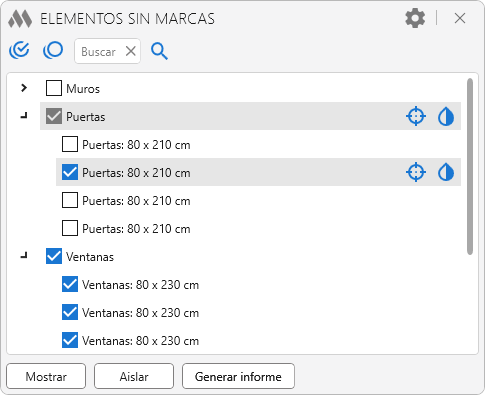This screenshot has width=485, height=395.
Task: Open settings with the gear icon
Action: (x=415, y=18)
